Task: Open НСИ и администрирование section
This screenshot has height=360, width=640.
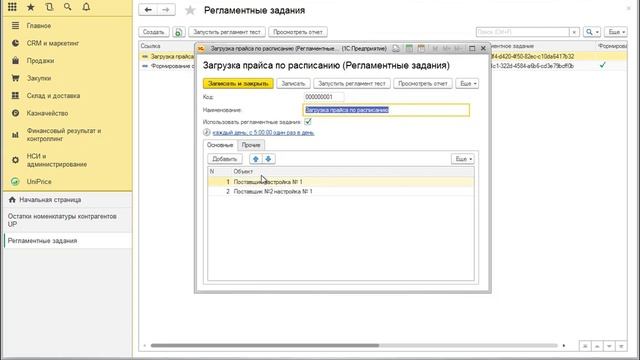Action: [x=57, y=160]
